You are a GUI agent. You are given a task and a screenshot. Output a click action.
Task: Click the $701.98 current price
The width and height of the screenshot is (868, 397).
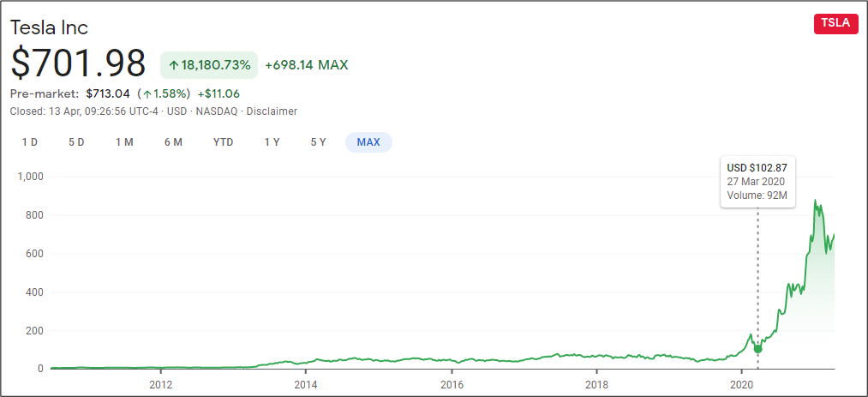pos(78,63)
